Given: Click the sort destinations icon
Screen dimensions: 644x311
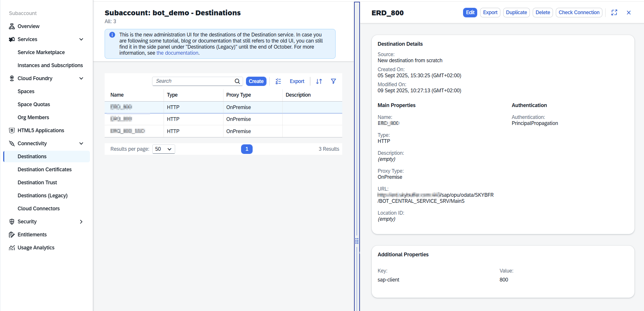Looking at the screenshot, I should pyautogui.click(x=319, y=81).
